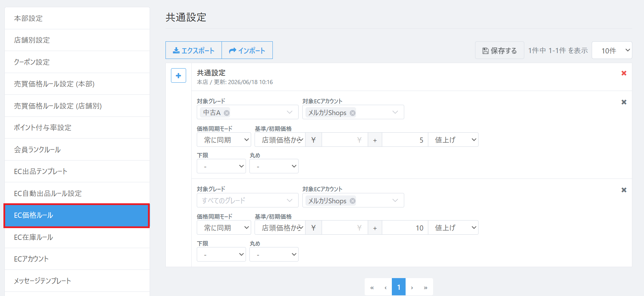Delete the 共通設定 rule with red X

pyautogui.click(x=624, y=73)
